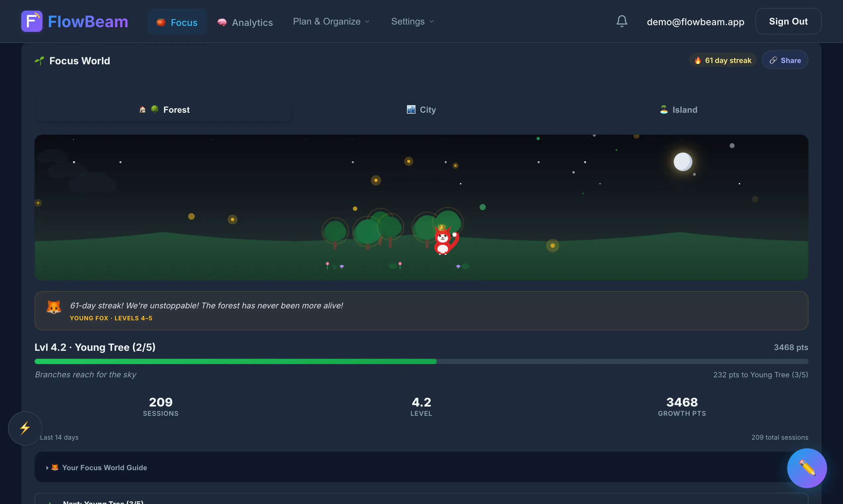843x504 pixels.
Task: Open the Plan & Organize dropdown
Action: pos(331,22)
